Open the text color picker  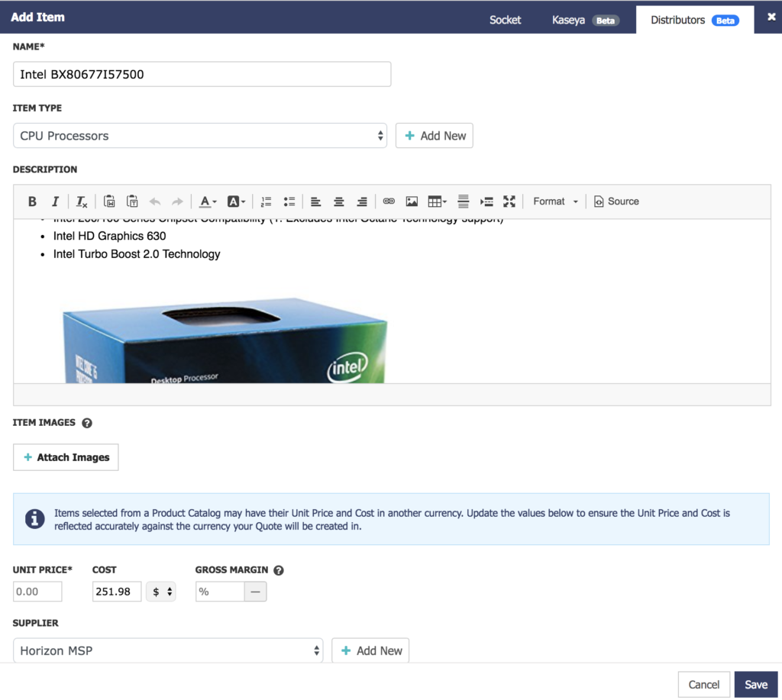pyautogui.click(x=208, y=202)
